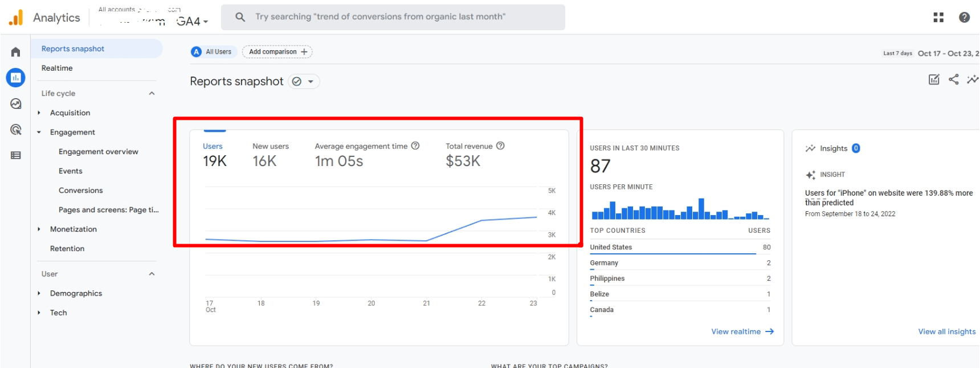Click the Analytics search field
This screenshot has width=980, height=368.
pyautogui.click(x=393, y=17)
